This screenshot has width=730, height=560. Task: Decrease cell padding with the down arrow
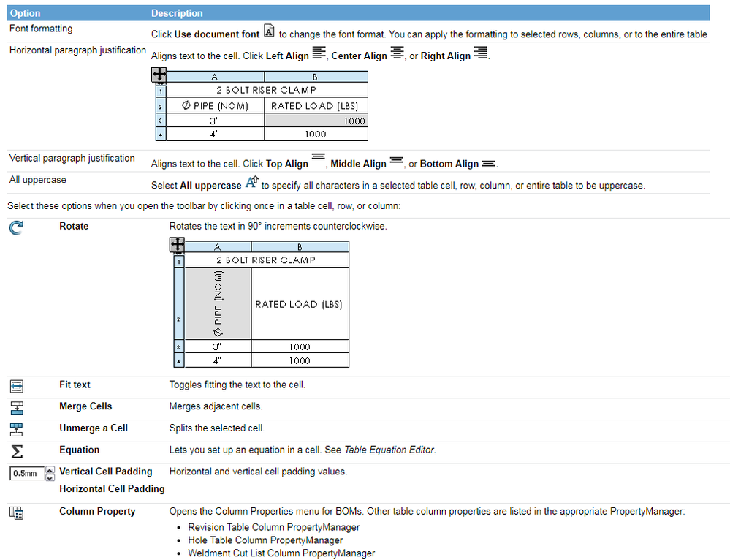50,477
